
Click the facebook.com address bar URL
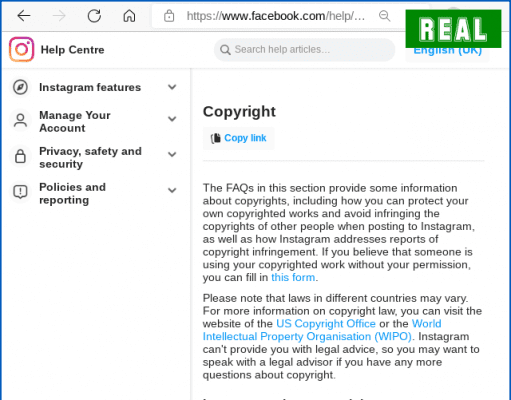(276, 16)
